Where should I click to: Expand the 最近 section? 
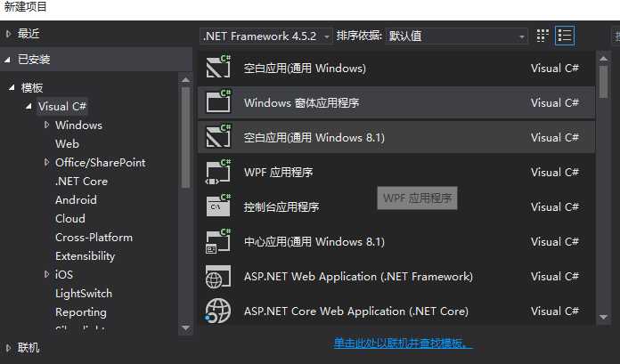pyautogui.click(x=8, y=34)
